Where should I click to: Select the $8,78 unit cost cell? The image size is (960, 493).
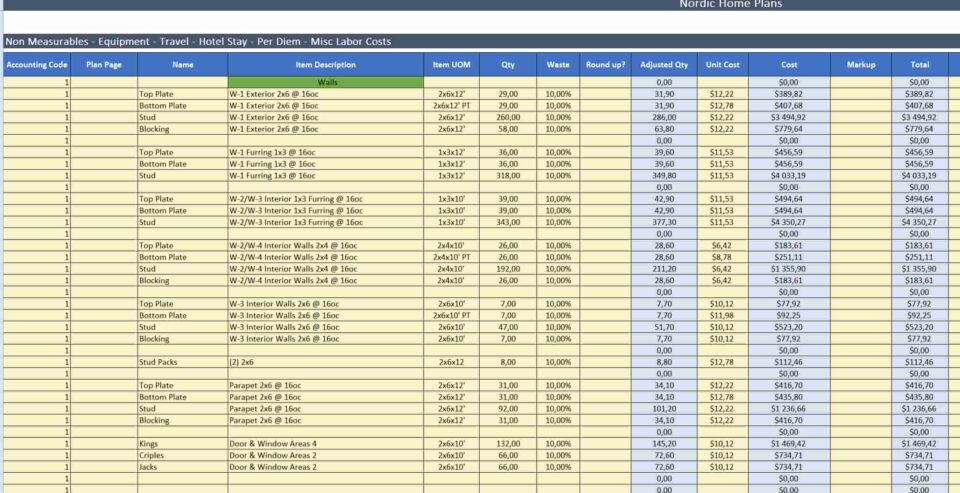(722, 257)
